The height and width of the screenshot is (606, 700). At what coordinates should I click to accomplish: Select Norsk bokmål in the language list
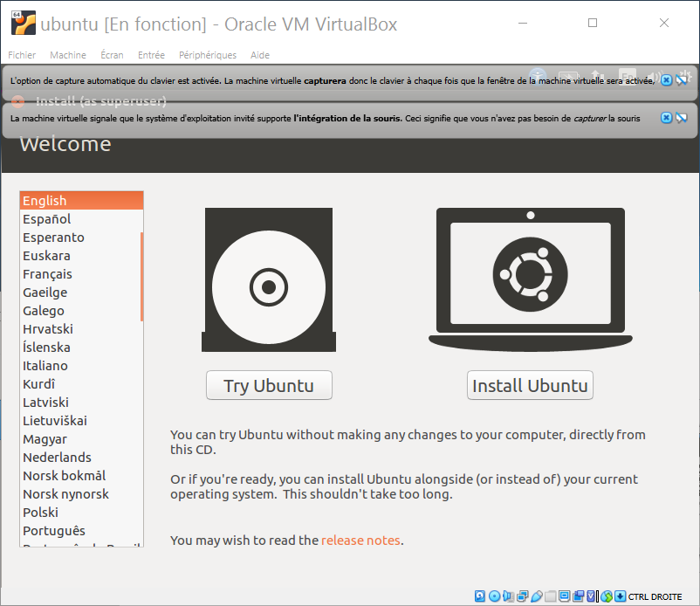click(x=81, y=475)
